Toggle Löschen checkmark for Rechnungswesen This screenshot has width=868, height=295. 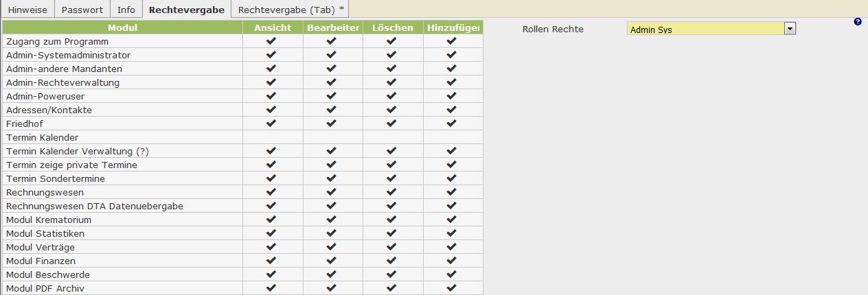[391, 192]
